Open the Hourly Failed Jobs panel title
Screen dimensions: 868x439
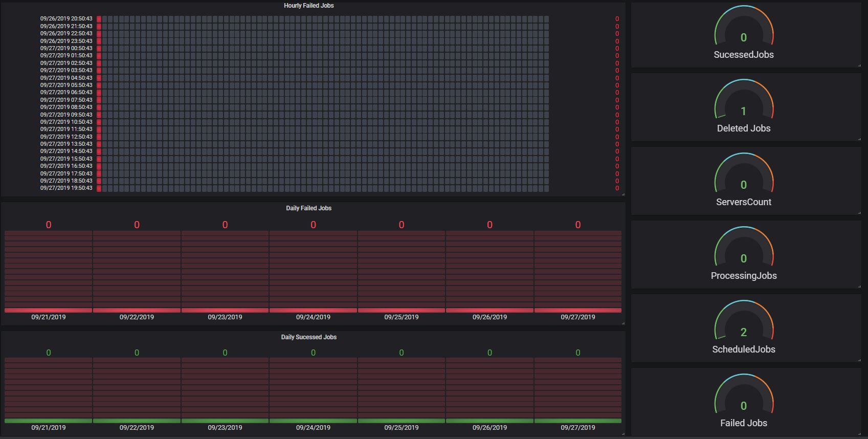(x=308, y=6)
